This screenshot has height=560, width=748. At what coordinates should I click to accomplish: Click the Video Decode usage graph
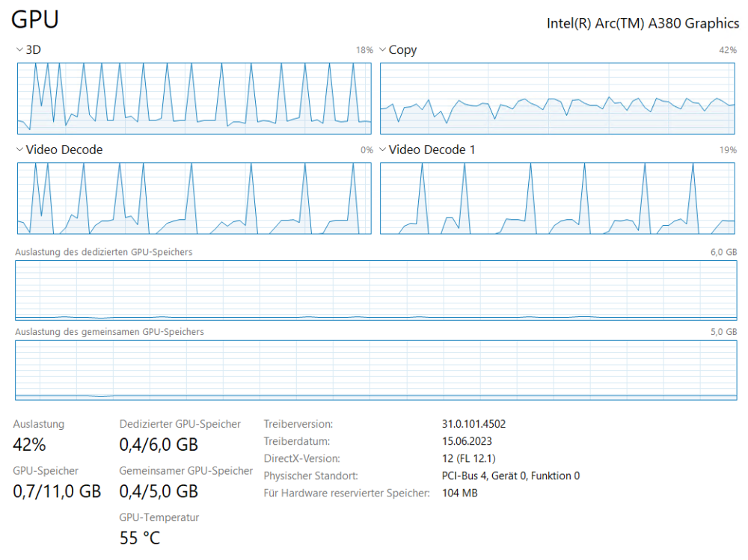194,198
